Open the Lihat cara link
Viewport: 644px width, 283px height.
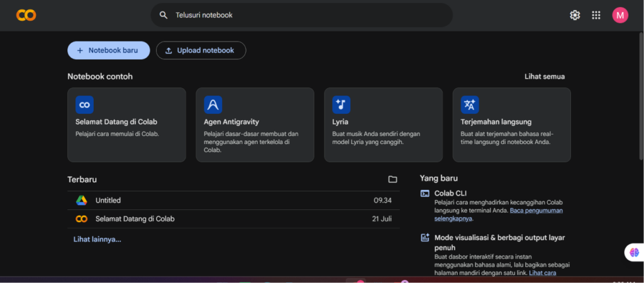click(x=543, y=273)
